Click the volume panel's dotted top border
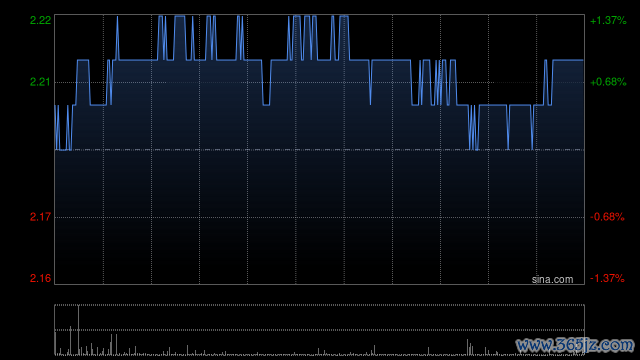This screenshot has height=360, width=640. pos(319,305)
